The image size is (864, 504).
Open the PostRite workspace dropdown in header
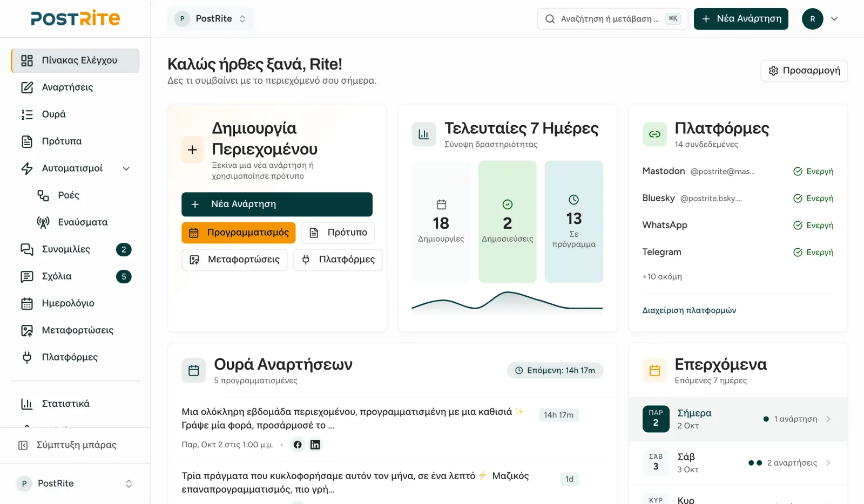point(210,19)
